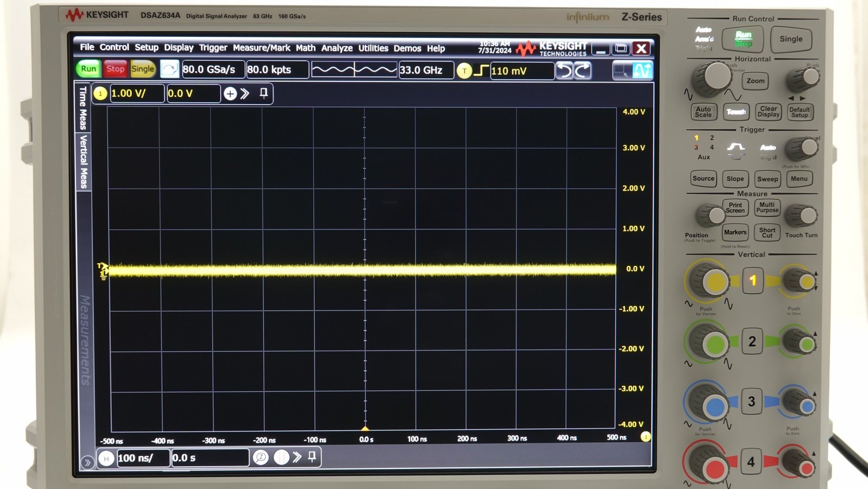Click the redo arrow icon
This screenshot has height=489, width=868.
[583, 71]
